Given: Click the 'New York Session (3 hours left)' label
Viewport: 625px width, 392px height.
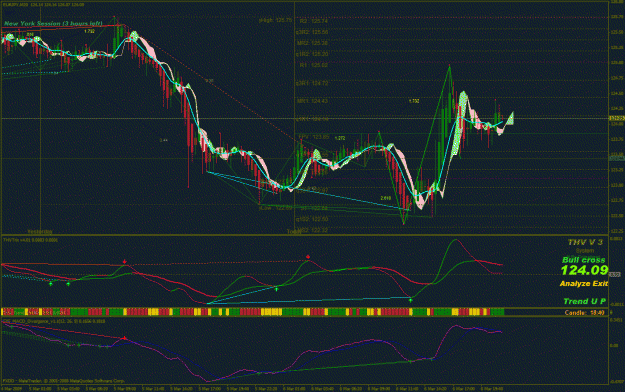Looking at the screenshot, I should [x=53, y=24].
